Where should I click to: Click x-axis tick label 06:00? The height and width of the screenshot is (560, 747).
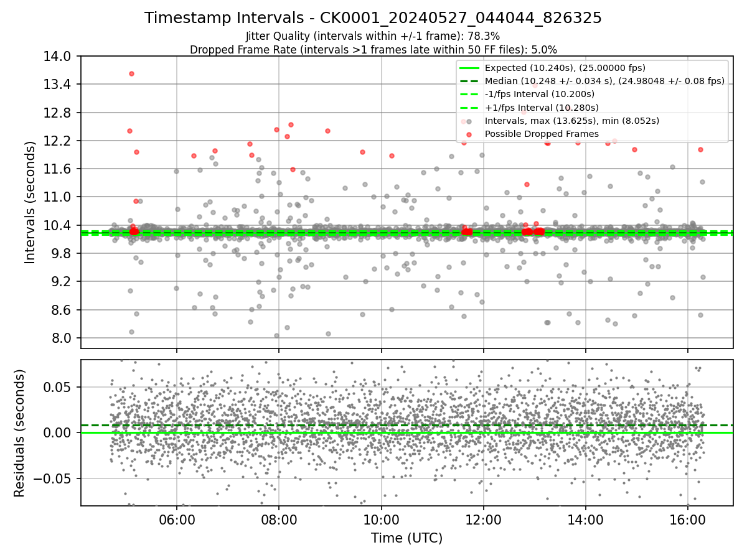coord(177,518)
